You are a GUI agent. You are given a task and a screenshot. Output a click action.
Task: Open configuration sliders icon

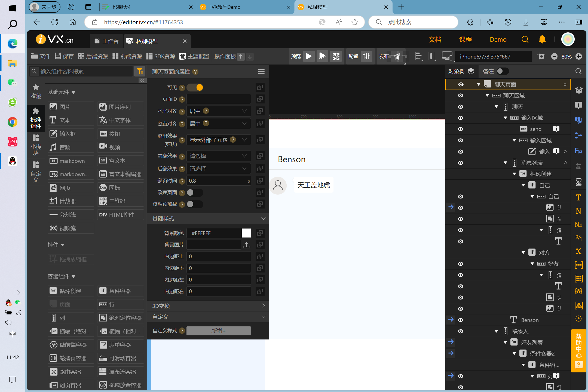[x=366, y=56]
